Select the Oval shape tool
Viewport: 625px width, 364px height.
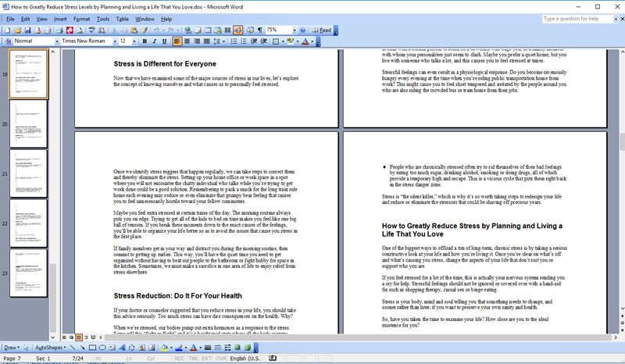point(102,348)
